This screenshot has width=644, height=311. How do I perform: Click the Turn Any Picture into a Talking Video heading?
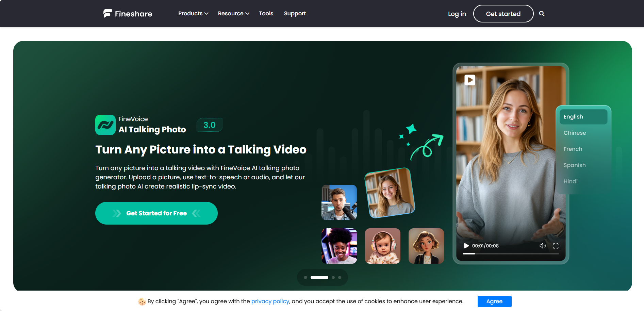[201, 150]
